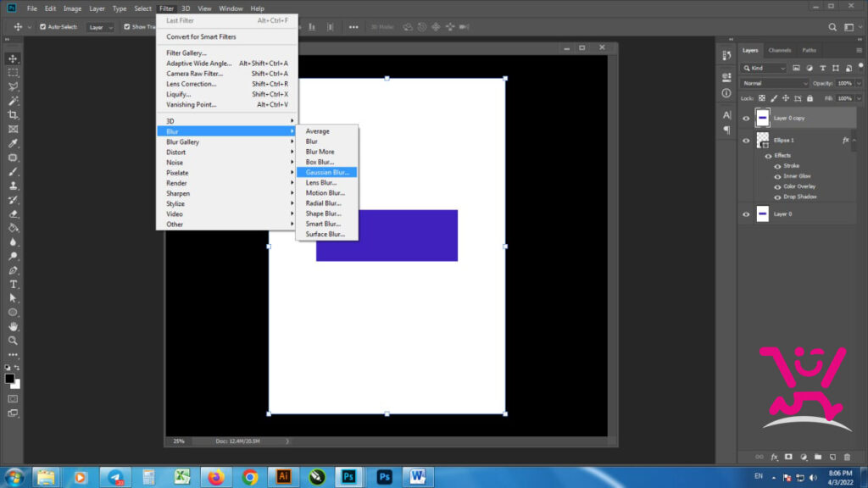This screenshot has width=868, height=488.
Task: Expand the Stylize submenu
Action: [x=226, y=203]
